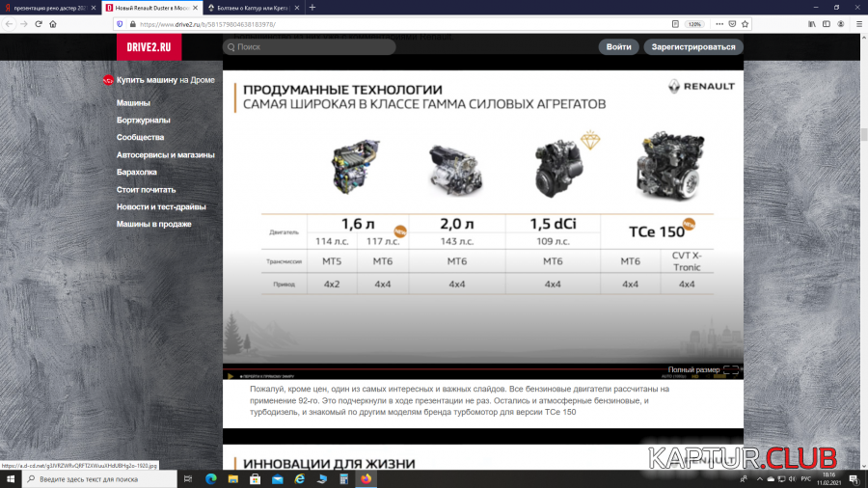Image resolution: width=868 pixels, height=488 pixels.
Task: Open 'Купить машину на Дроме' link
Action: tap(159, 80)
